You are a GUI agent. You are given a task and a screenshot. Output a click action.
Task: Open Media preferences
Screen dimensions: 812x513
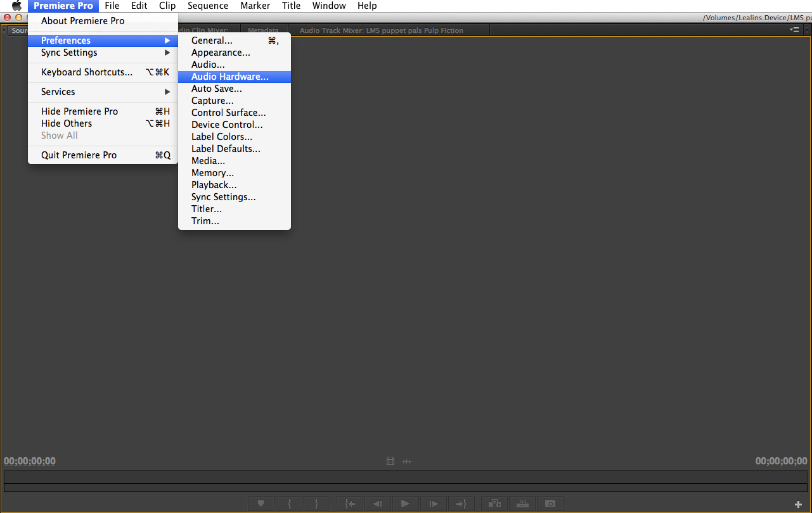tap(235, 161)
